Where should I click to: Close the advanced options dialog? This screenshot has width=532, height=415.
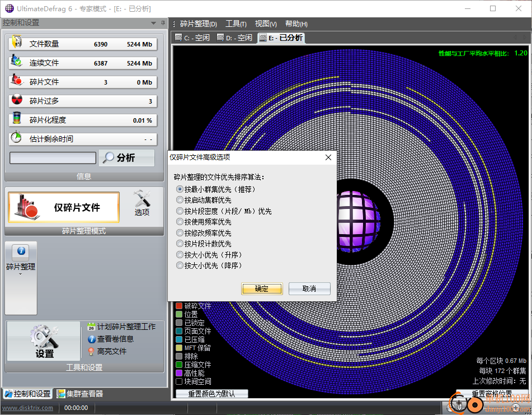[328, 157]
